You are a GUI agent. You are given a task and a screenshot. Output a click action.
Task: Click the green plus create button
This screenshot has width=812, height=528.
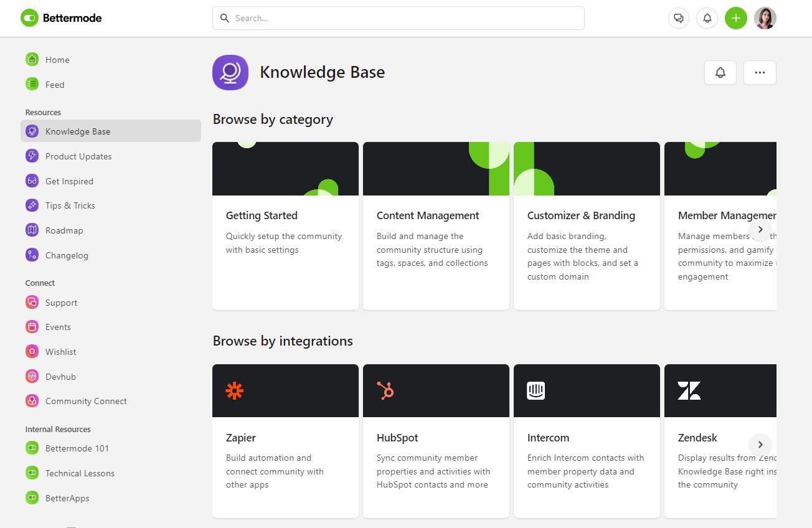click(x=736, y=18)
